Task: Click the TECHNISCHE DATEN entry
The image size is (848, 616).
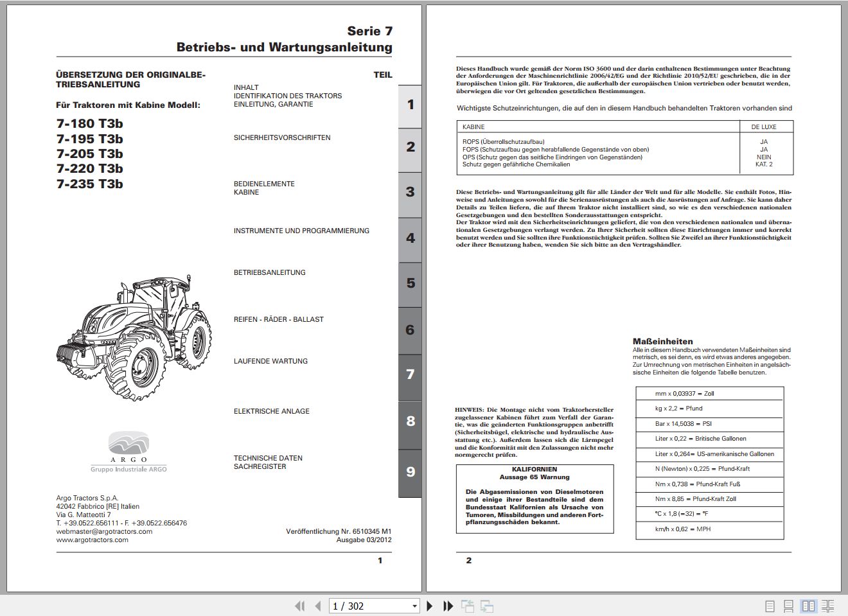Action: click(268, 458)
